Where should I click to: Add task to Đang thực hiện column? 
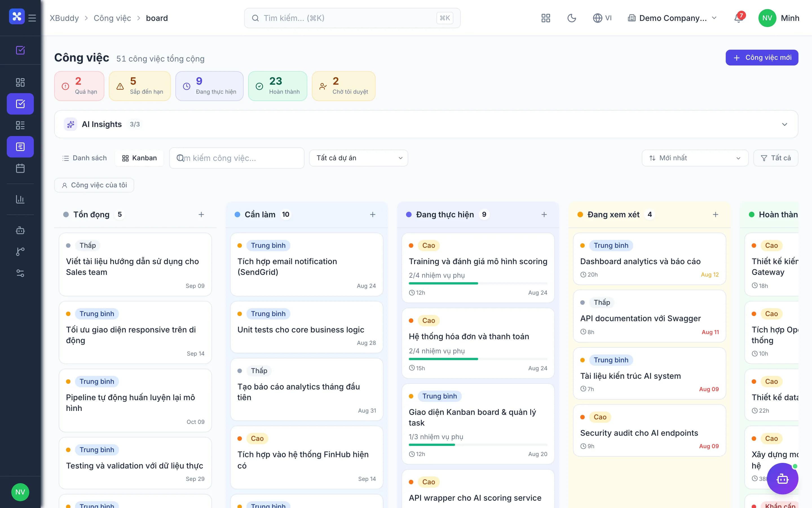544,214
